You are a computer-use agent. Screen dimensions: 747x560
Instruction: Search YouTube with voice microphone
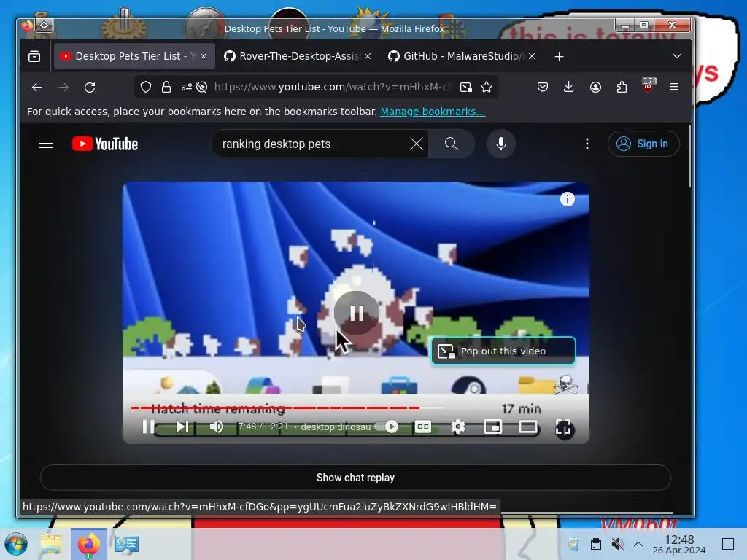(500, 144)
